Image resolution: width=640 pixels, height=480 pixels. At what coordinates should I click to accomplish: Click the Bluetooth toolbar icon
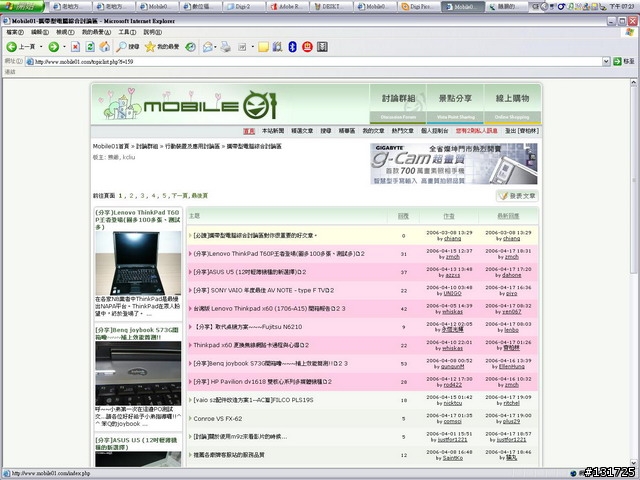pyautogui.click(x=292, y=47)
